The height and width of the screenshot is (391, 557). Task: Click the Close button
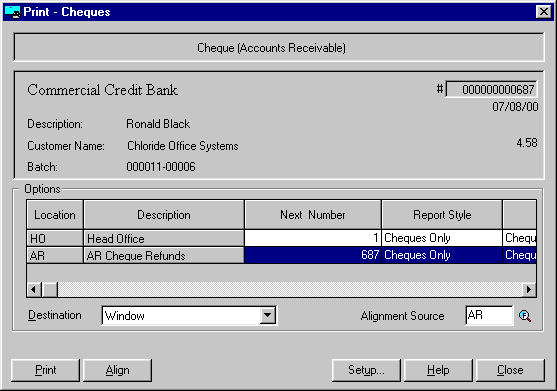pyautogui.click(x=510, y=370)
